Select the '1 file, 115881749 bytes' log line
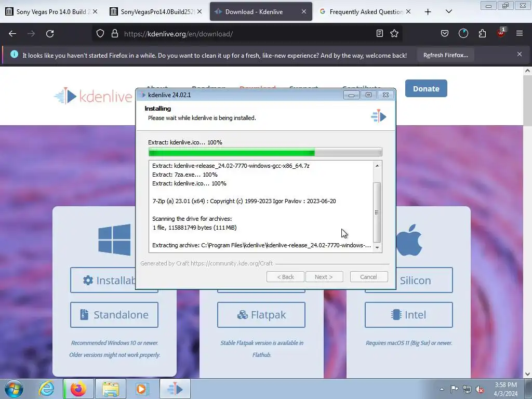The width and height of the screenshot is (532, 399). [194, 228]
